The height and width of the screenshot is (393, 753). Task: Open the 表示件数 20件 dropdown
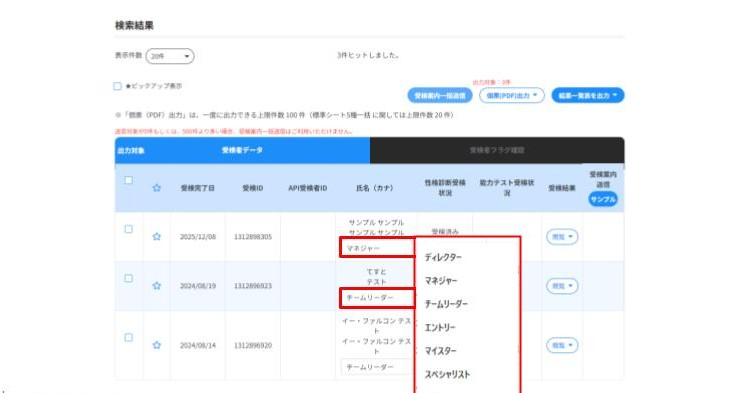click(x=170, y=56)
